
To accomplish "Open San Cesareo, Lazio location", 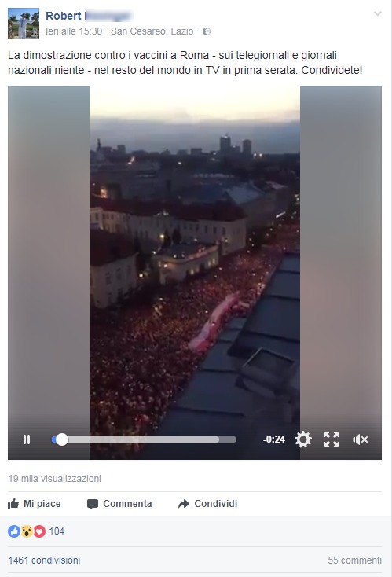I will 152,31.
